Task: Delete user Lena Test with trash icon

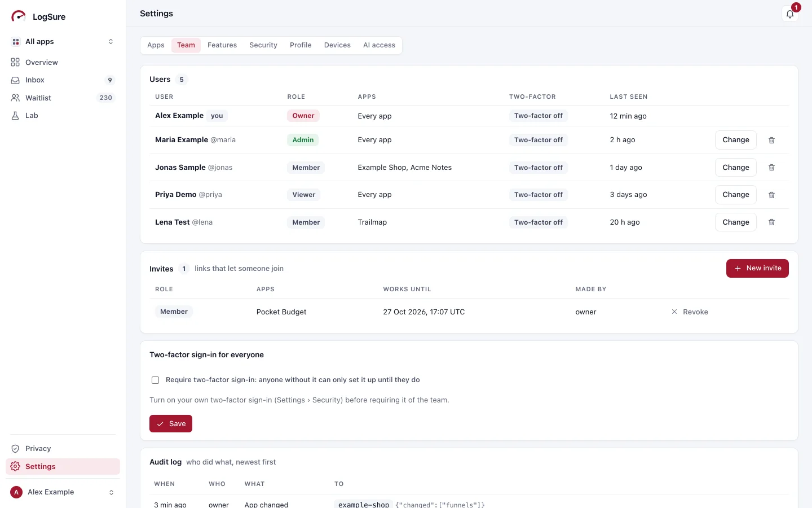Action: (771, 222)
